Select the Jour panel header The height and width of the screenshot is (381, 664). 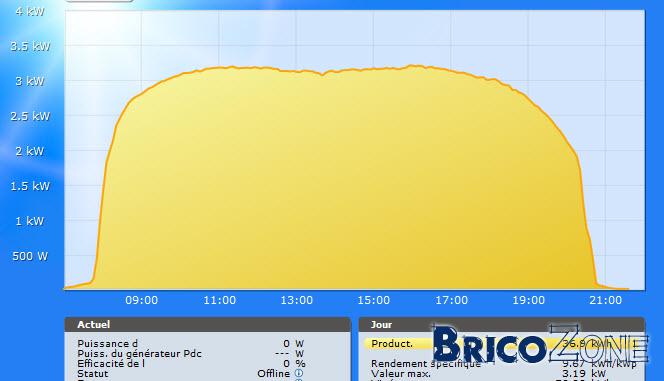pos(501,324)
